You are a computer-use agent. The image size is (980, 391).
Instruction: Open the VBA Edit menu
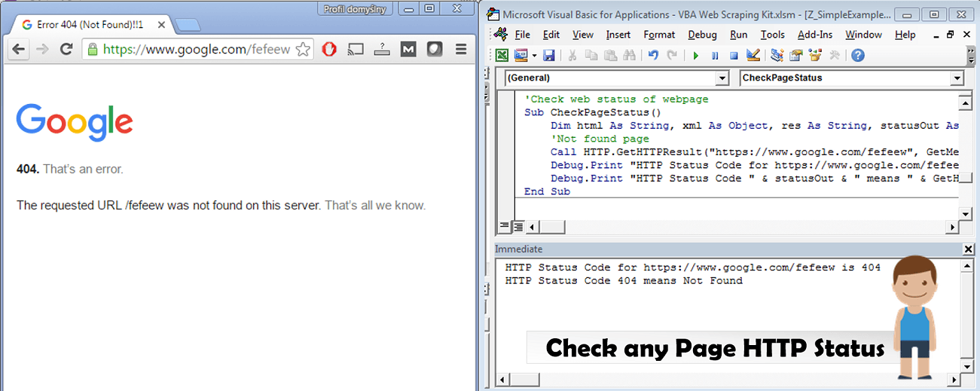pyautogui.click(x=551, y=35)
